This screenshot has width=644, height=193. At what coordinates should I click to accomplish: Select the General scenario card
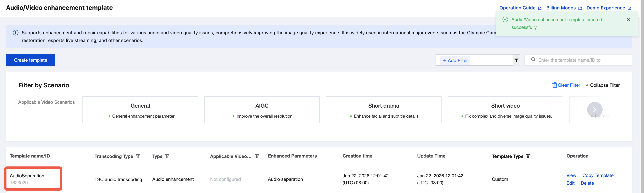140,110
